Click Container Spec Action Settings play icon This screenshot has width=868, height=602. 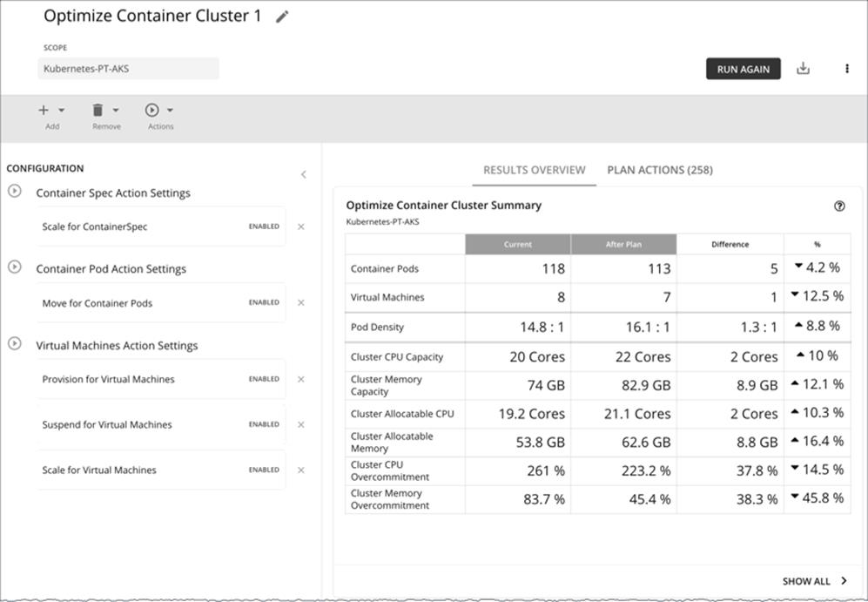click(15, 191)
